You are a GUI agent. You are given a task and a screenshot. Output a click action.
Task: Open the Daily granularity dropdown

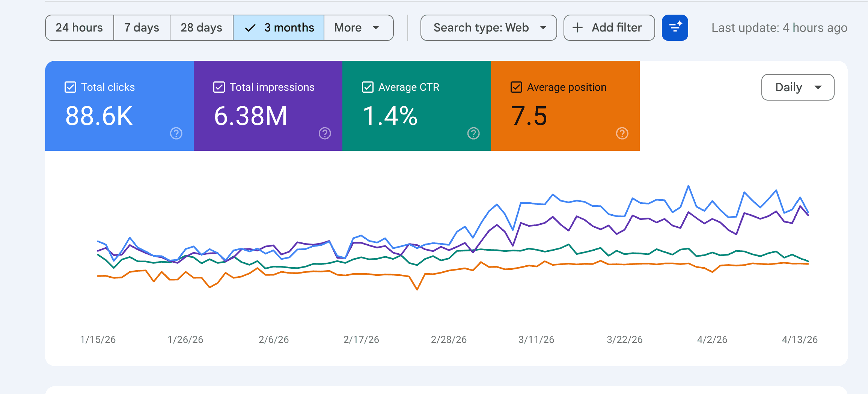click(798, 87)
